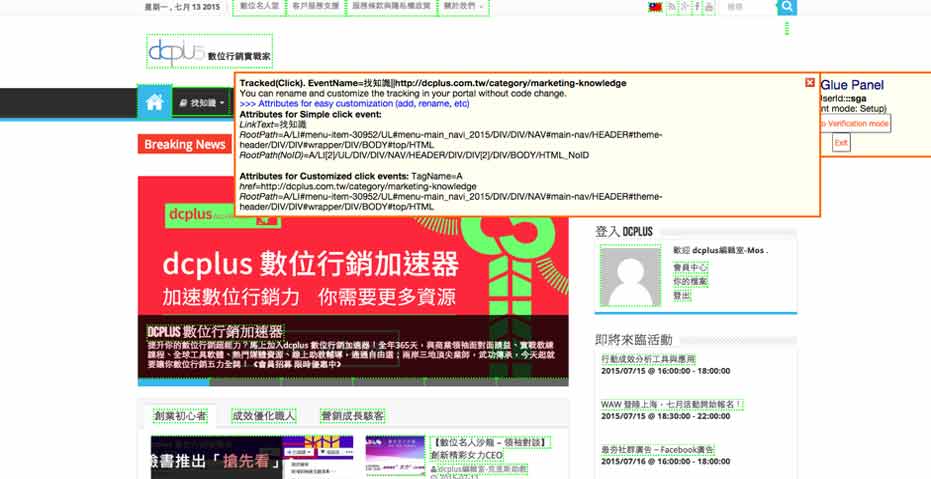Open the 數位名人堂 top menu item
931x479 pixels.
(x=260, y=7)
